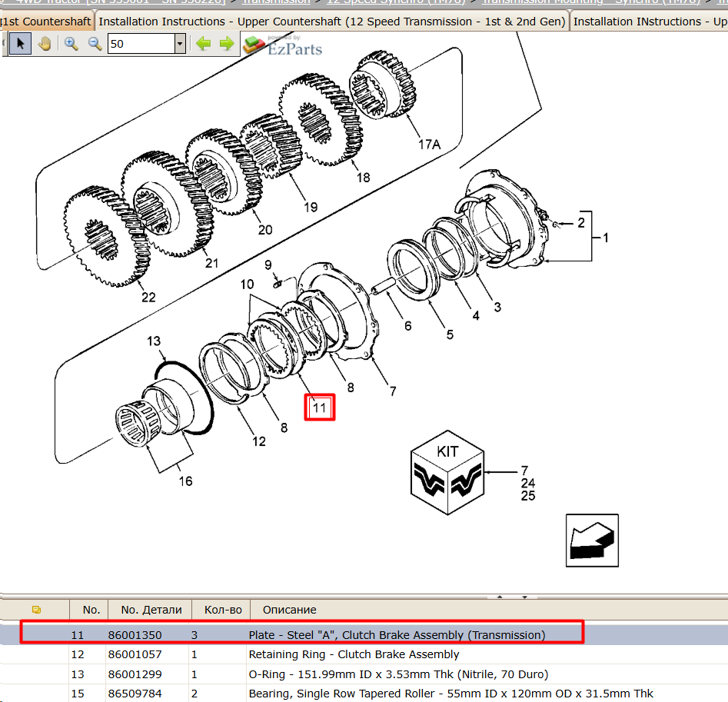Click Bearing, Single Row Tapered Roller description
This screenshot has width=728, height=702.
(x=450, y=694)
